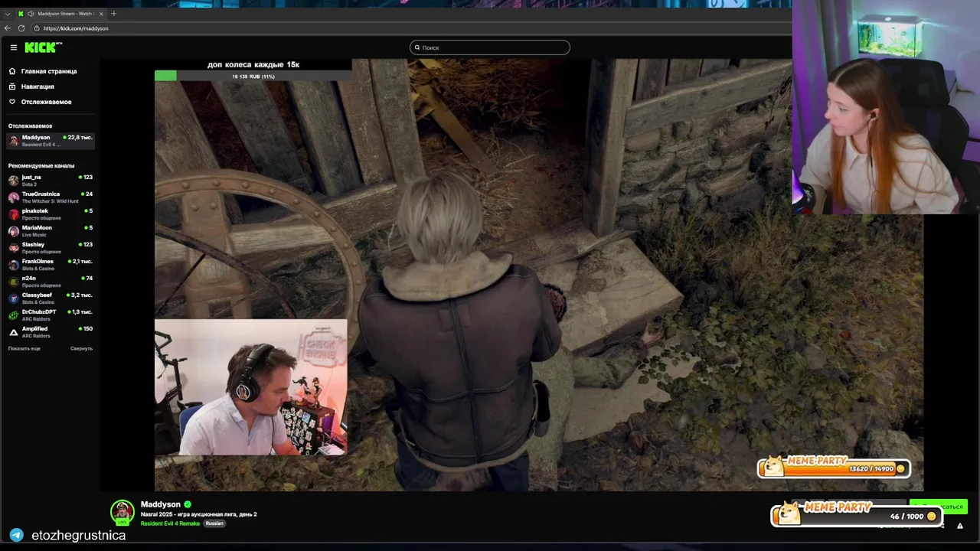Click the streamer webcam overlay in video

tap(251, 387)
